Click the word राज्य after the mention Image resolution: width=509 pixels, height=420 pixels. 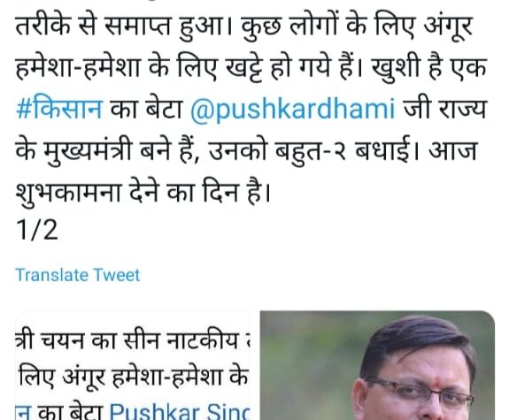click(x=463, y=110)
